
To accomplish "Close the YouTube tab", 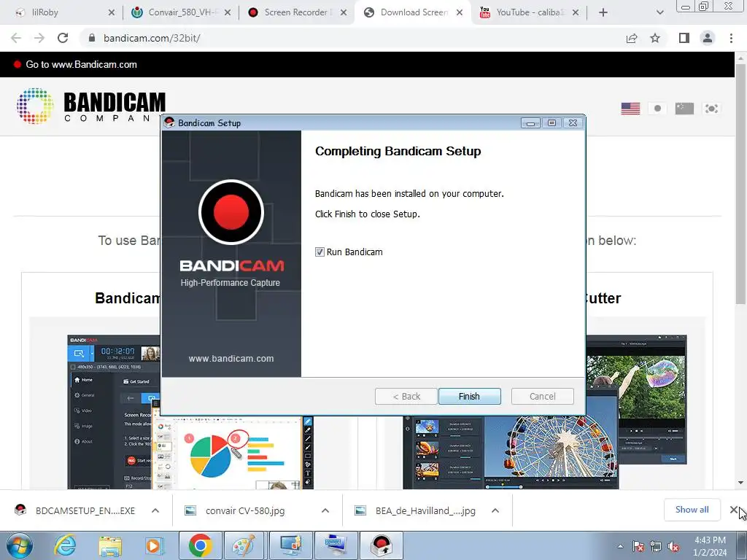I will (x=576, y=12).
